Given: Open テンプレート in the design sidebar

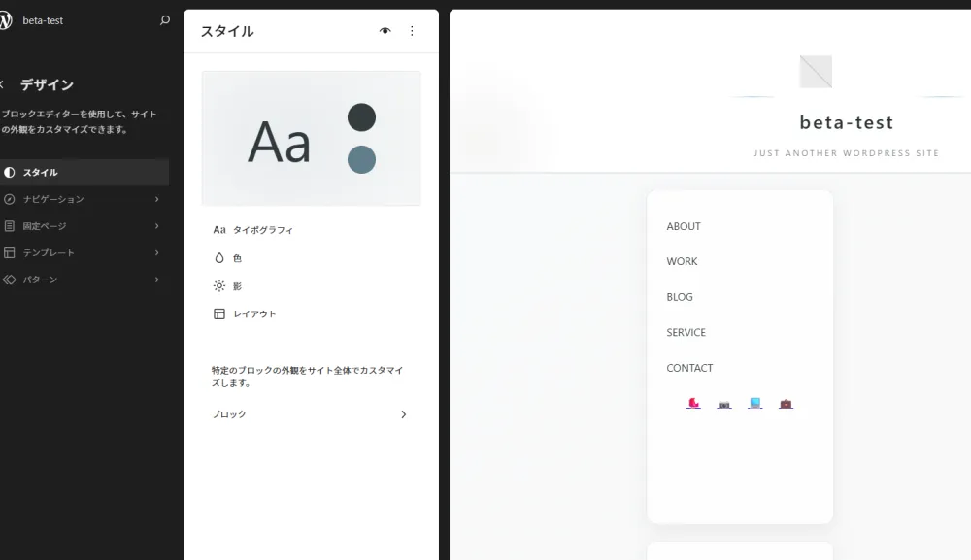Looking at the screenshot, I should coord(49,253).
